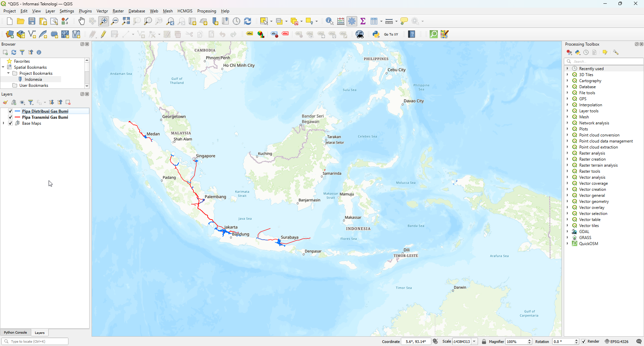This screenshot has width=644, height=346.
Task: Open the Processing menu
Action: (x=206, y=11)
